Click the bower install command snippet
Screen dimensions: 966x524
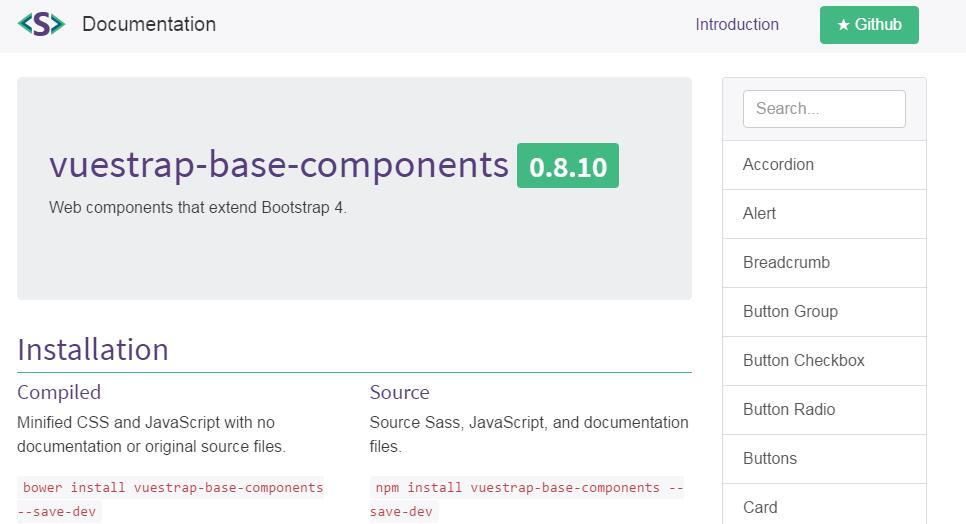173,488
